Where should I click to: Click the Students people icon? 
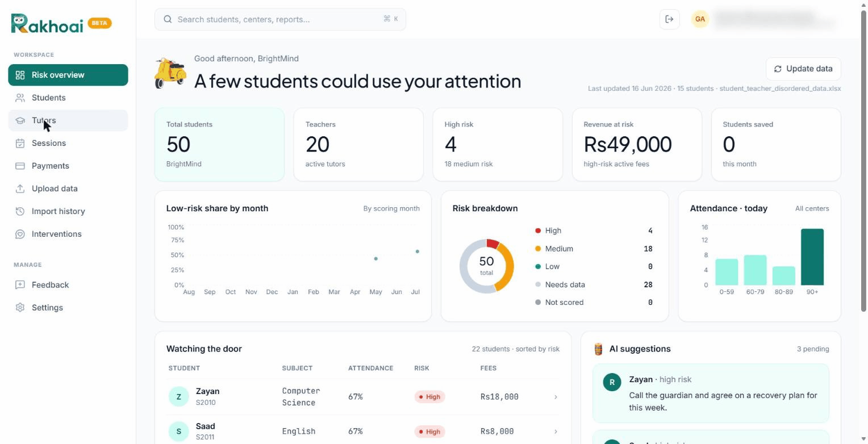(x=20, y=98)
